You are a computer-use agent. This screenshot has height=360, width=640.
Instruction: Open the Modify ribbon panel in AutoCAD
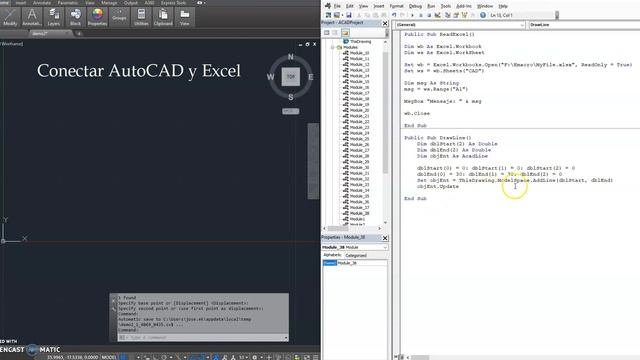10,17
